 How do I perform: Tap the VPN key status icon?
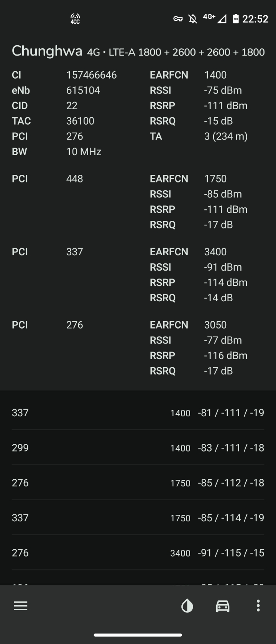tap(178, 19)
